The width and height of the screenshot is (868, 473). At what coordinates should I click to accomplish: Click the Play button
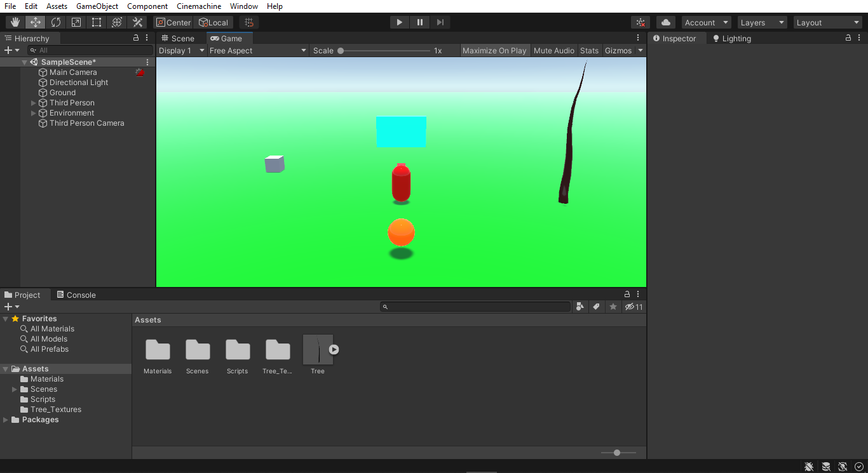coord(400,22)
